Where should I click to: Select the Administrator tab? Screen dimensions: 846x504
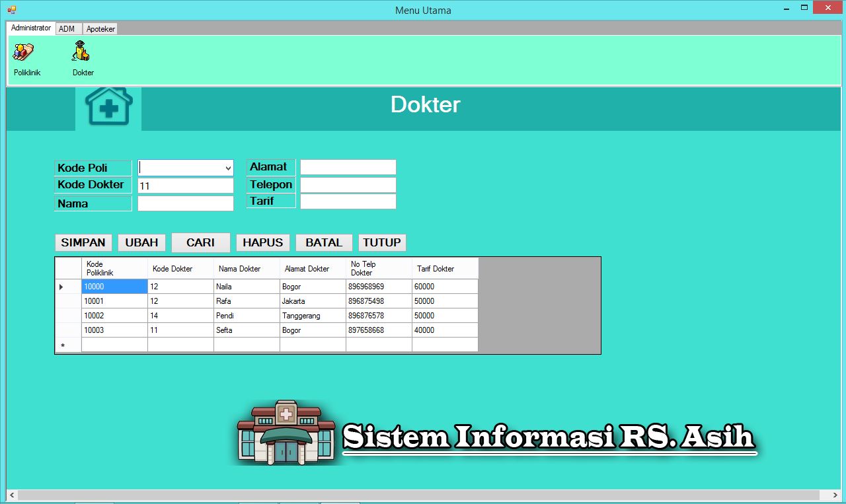30,28
